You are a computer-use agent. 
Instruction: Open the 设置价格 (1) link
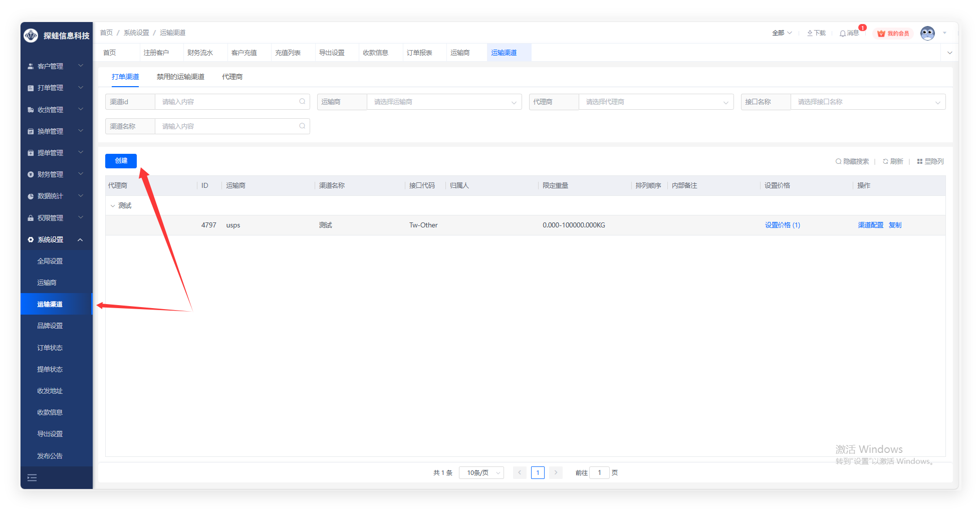(x=782, y=225)
